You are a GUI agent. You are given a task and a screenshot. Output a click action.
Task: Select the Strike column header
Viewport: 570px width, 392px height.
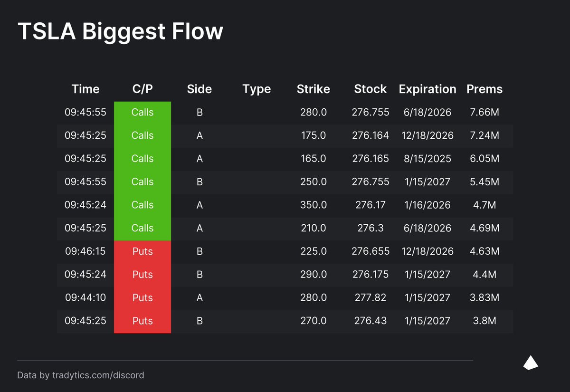(313, 89)
